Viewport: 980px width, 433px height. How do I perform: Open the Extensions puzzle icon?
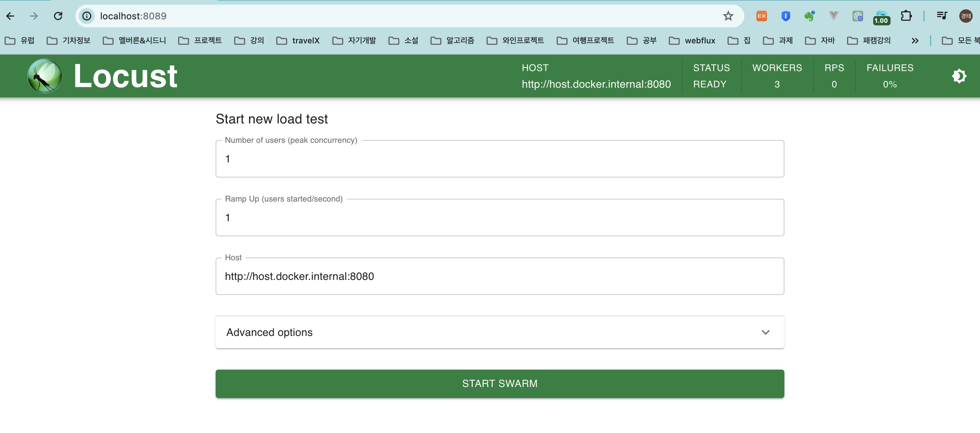click(x=906, y=16)
